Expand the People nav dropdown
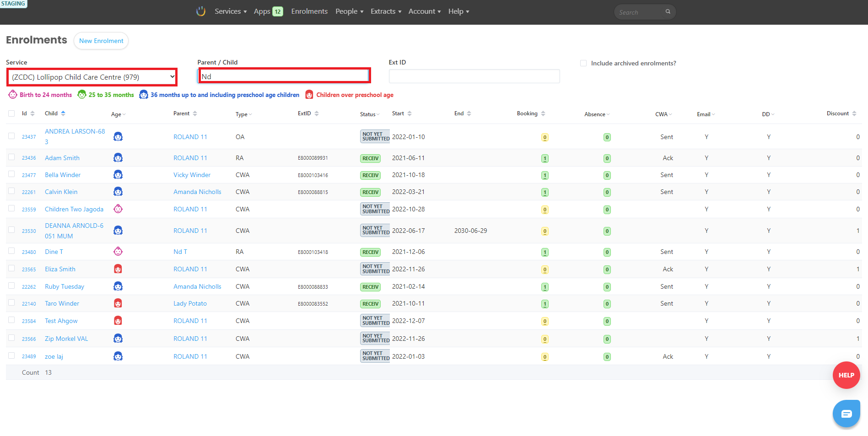Screen dimensions: 868x436 tap(350, 11)
